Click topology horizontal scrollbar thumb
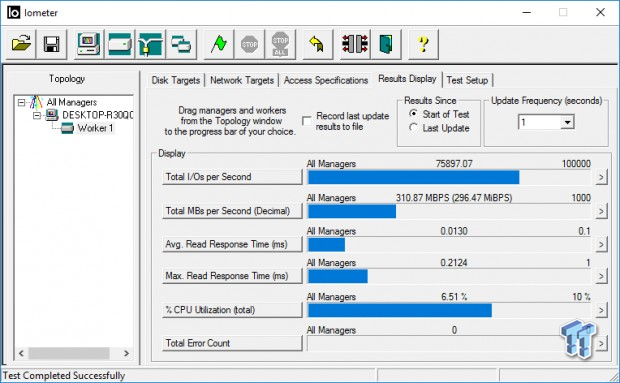620x383 pixels. click(69, 353)
